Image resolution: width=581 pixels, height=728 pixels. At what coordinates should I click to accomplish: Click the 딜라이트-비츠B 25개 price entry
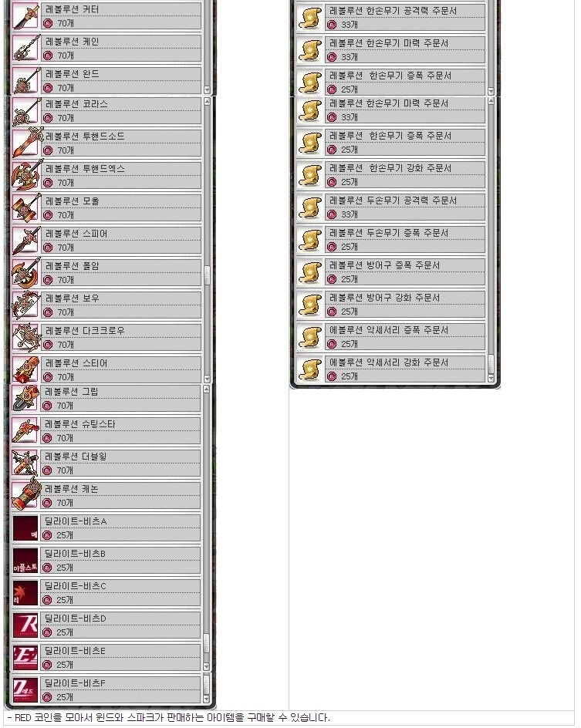pos(58,568)
